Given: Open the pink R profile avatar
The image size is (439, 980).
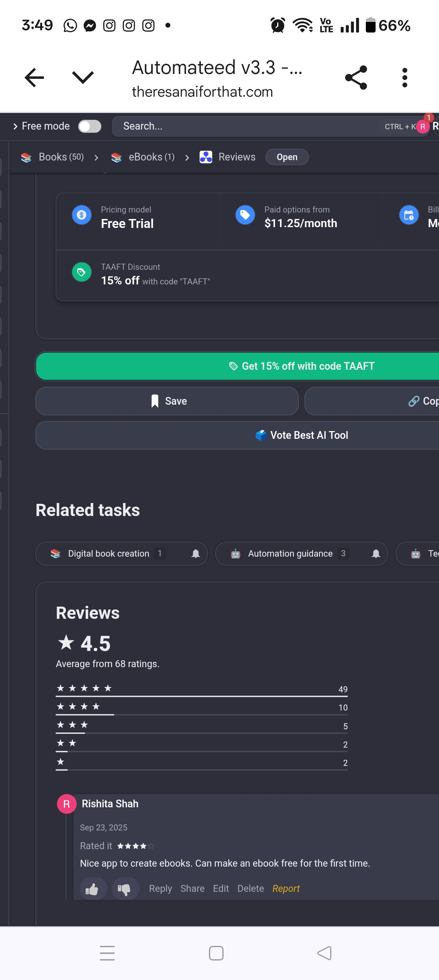Looking at the screenshot, I should pyautogui.click(x=423, y=127).
